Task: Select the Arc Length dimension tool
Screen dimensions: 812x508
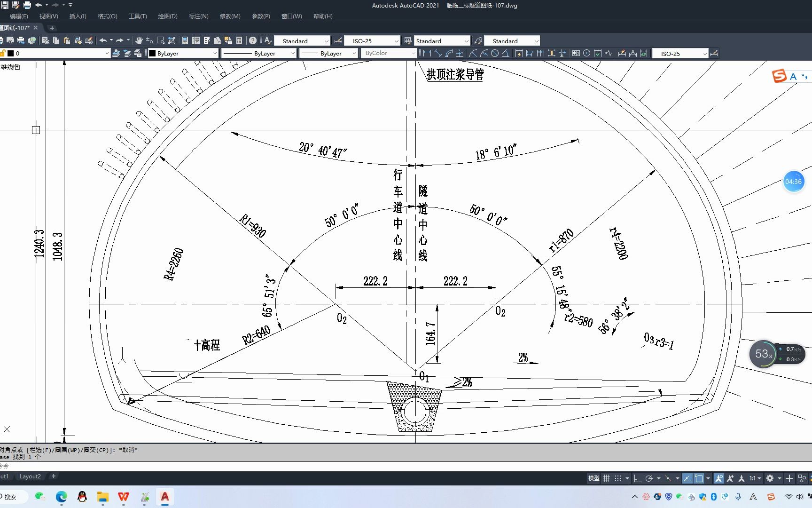Action: (449, 53)
